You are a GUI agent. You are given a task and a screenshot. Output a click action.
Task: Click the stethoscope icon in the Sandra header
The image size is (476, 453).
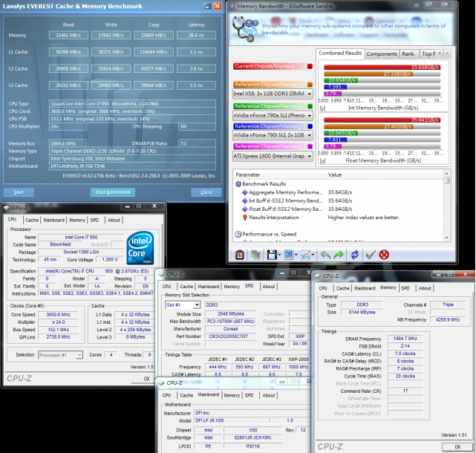click(244, 28)
